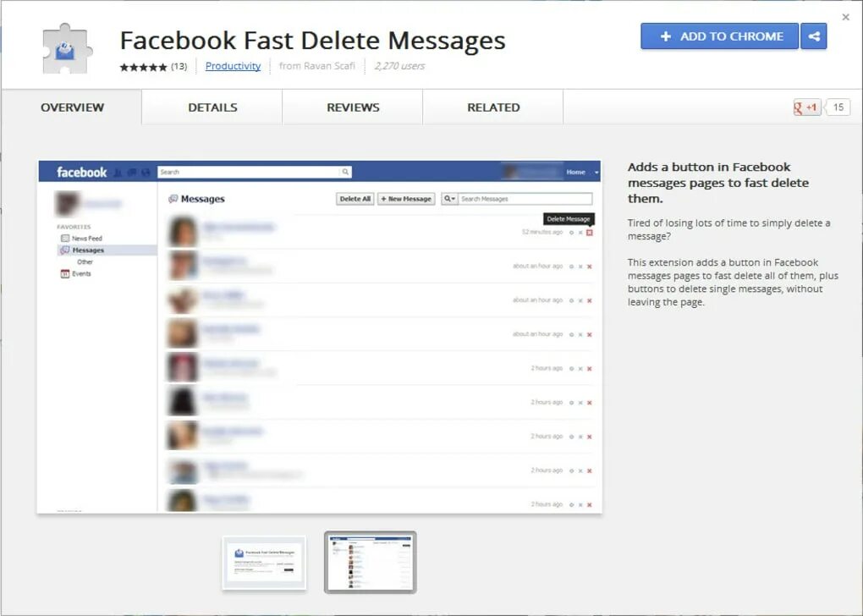Click the share icon beside Add to Chrome
Viewport: 863px width, 616px height.
(814, 36)
